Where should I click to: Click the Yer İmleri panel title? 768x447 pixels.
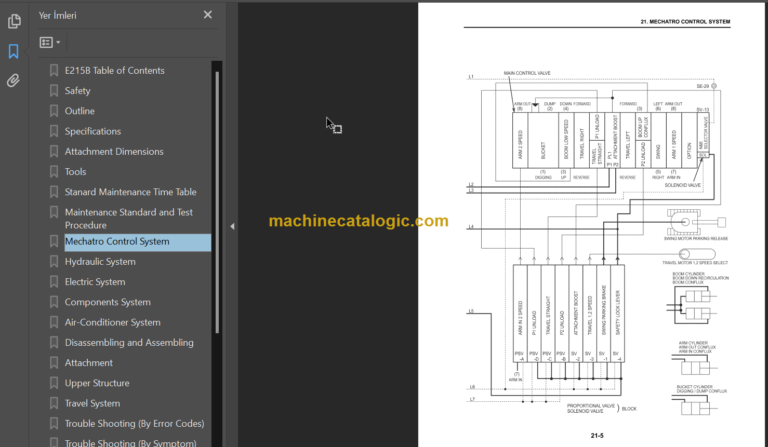point(58,15)
